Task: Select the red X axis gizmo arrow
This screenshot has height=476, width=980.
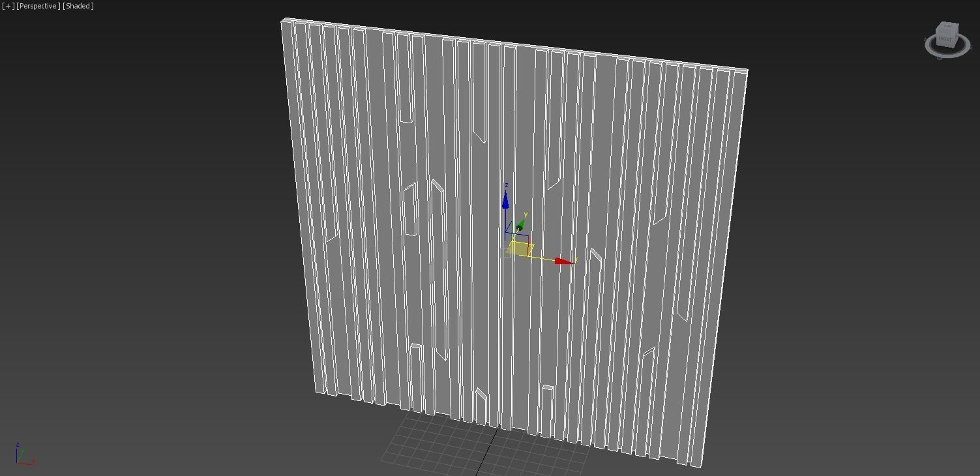Action: (x=564, y=261)
